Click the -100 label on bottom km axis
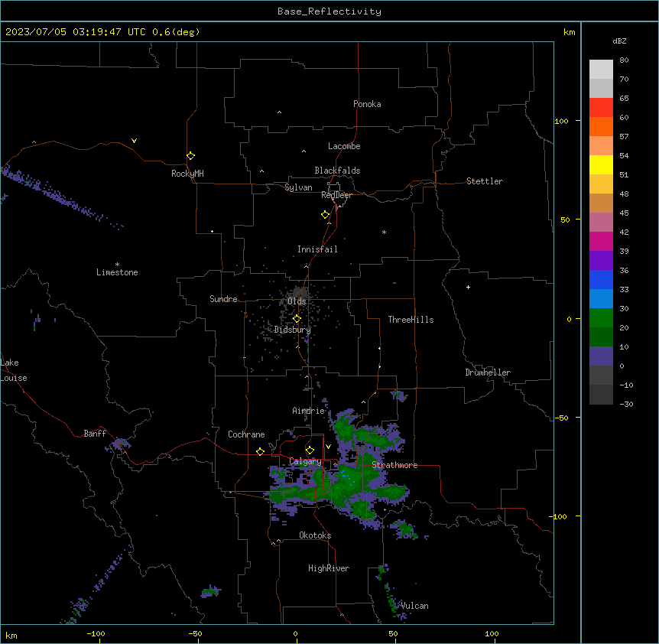Image resolution: width=659 pixels, height=644 pixels. click(x=96, y=633)
